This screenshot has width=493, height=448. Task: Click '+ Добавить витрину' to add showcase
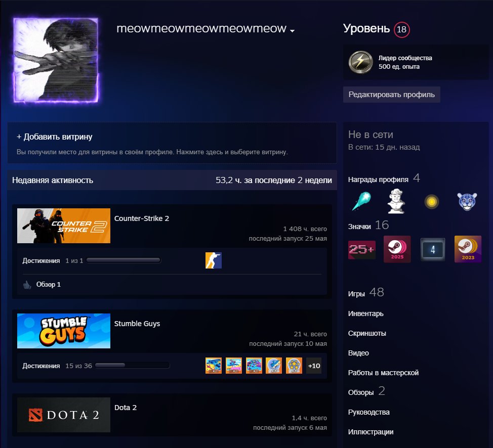pyautogui.click(x=54, y=137)
